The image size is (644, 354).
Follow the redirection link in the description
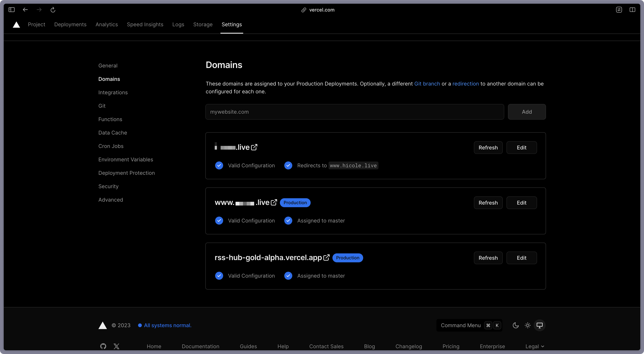466,84
